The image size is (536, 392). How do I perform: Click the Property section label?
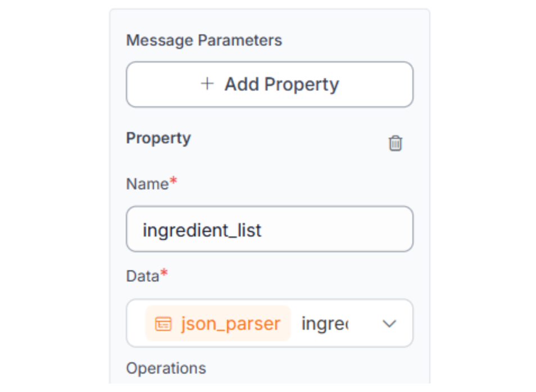(x=158, y=138)
